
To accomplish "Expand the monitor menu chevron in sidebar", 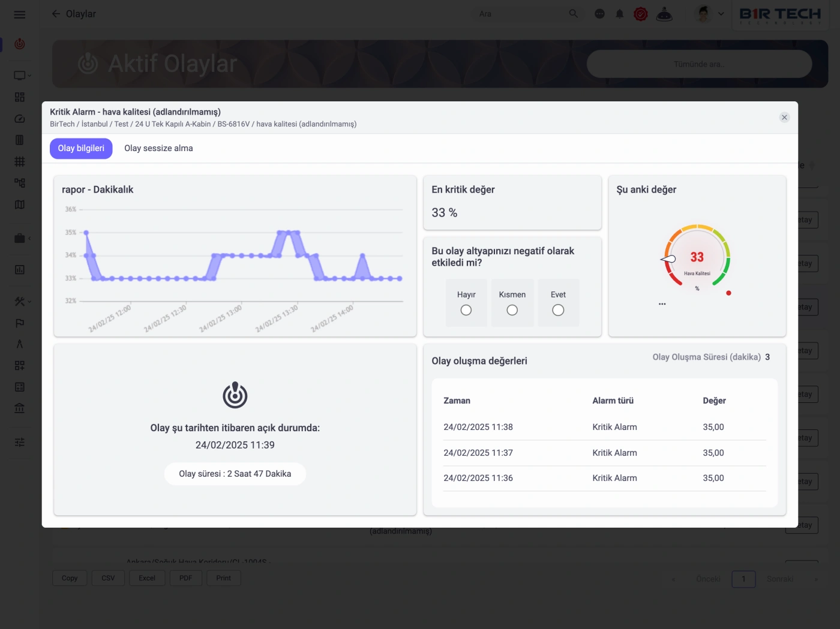I will (29, 76).
